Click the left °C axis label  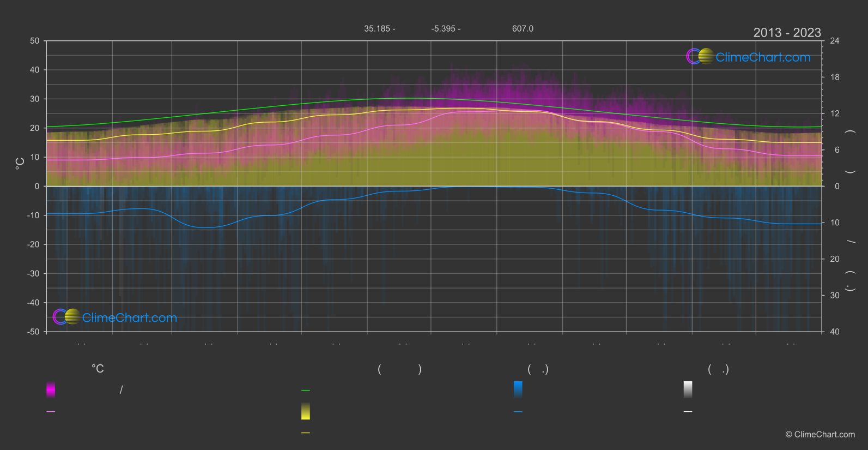pos(20,164)
